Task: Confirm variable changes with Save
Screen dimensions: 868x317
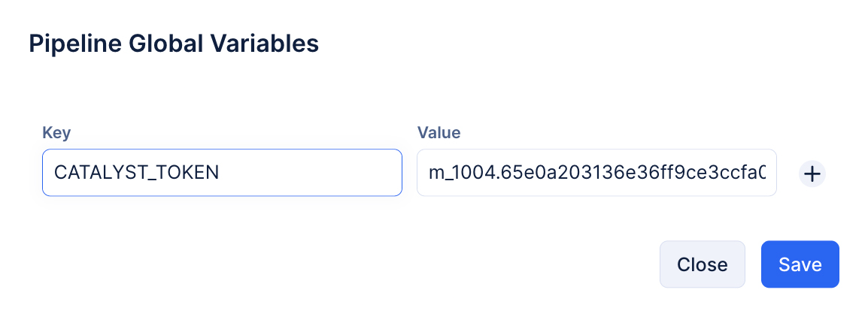Action: 800,264
